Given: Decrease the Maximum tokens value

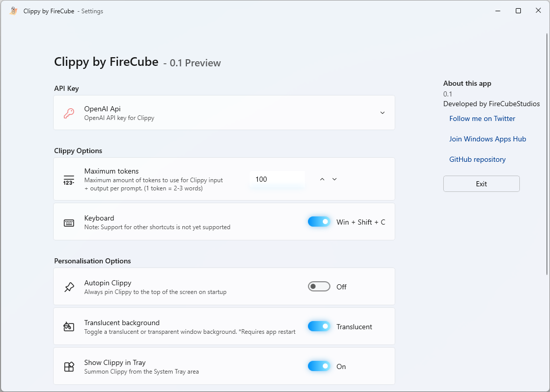Looking at the screenshot, I should (x=334, y=179).
